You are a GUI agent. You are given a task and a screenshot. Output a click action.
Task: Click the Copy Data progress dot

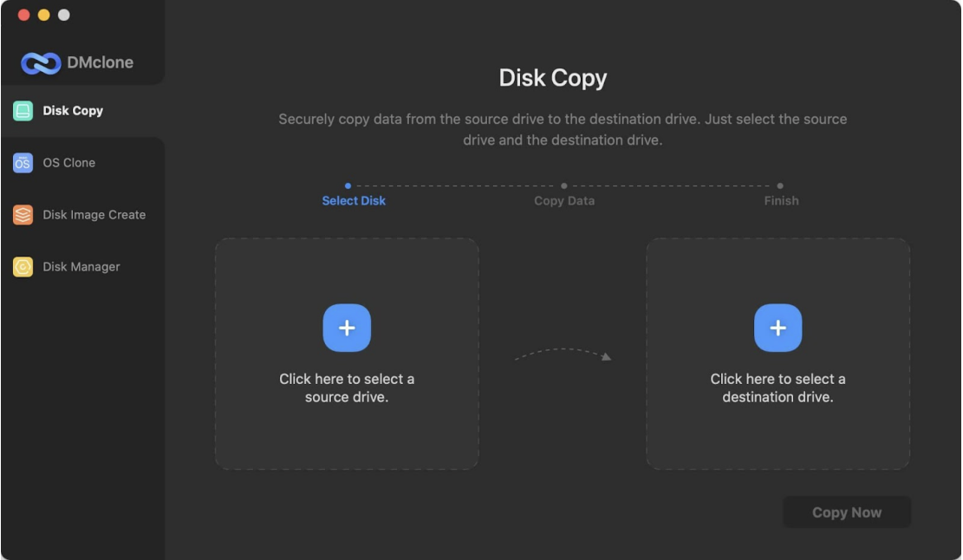tap(563, 186)
